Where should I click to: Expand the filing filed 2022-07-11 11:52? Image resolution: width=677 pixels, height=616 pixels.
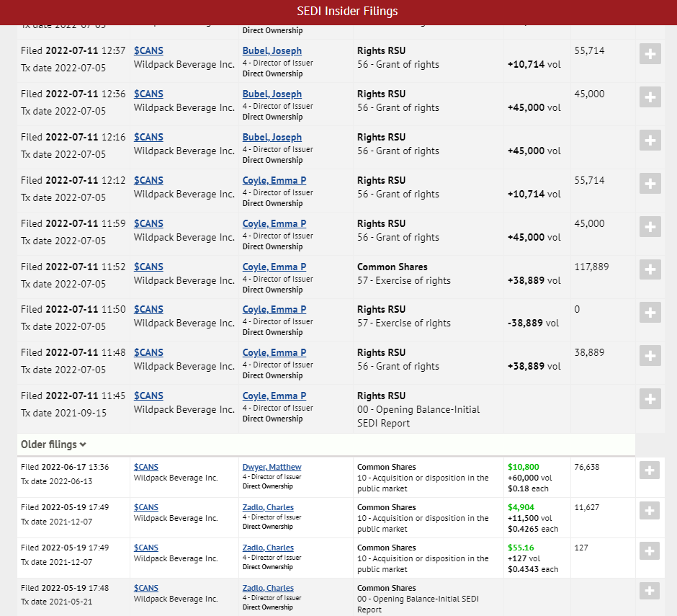point(650,269)
